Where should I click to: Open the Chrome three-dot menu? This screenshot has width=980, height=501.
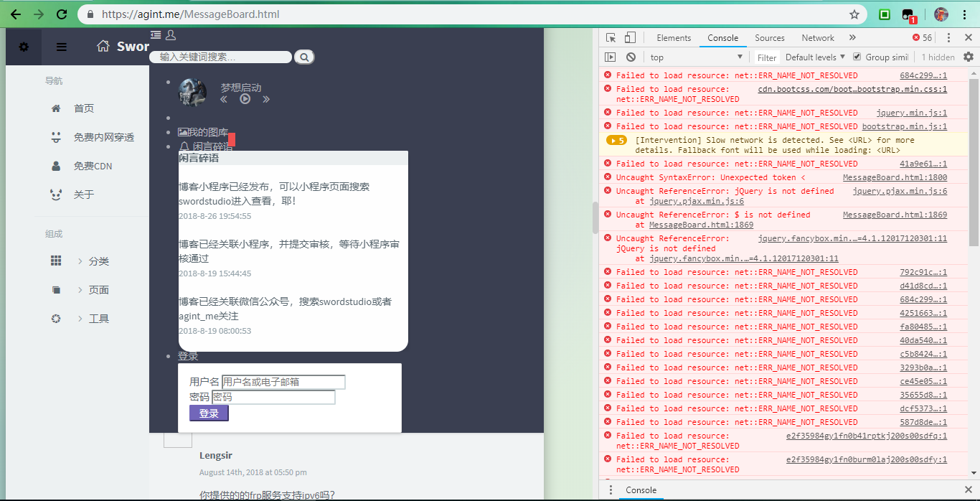(965, 14)
